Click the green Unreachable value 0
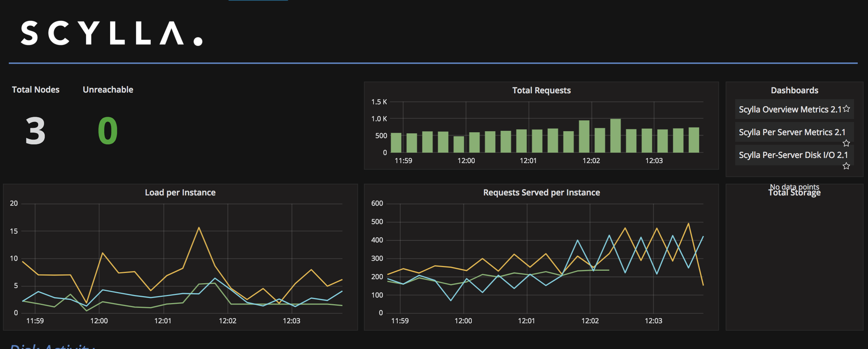The height and width of the screenshot is (349, 868). click(x=107, y=131)
